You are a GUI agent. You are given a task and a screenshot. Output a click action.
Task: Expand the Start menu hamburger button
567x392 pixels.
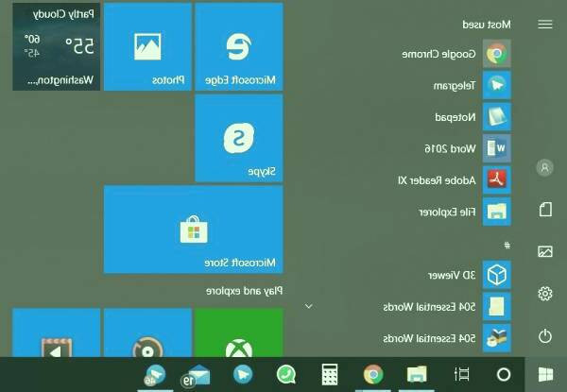pyautogui.click(x=544, y=25)
